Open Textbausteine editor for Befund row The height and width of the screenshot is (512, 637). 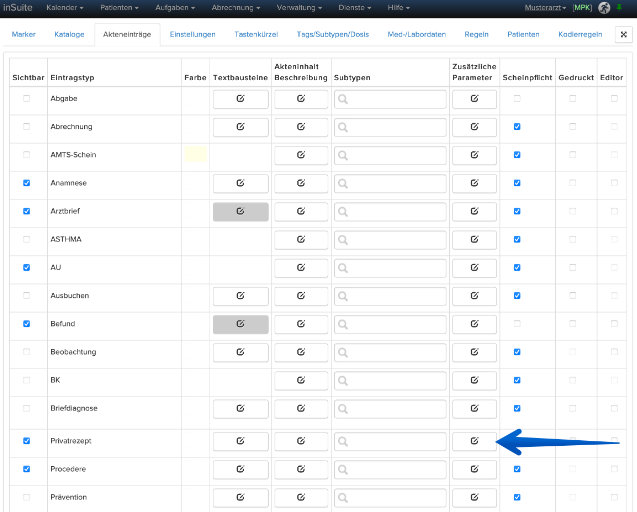point(240,324)
